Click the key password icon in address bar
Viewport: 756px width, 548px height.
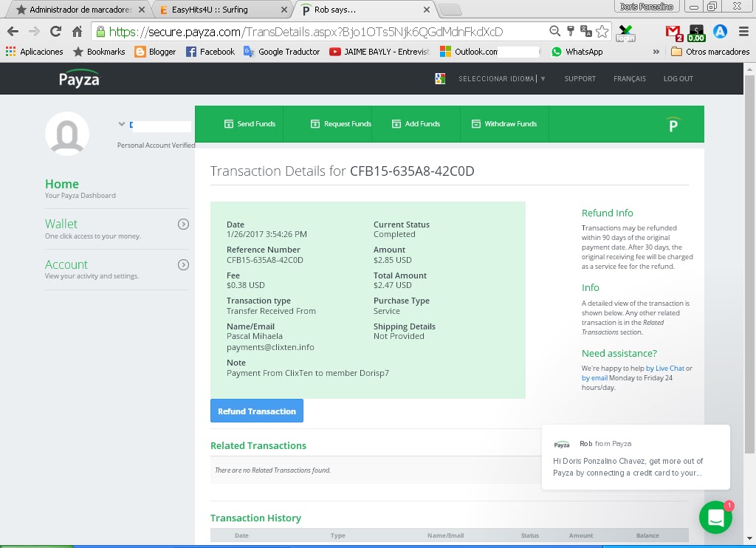[x=571, y=31]
